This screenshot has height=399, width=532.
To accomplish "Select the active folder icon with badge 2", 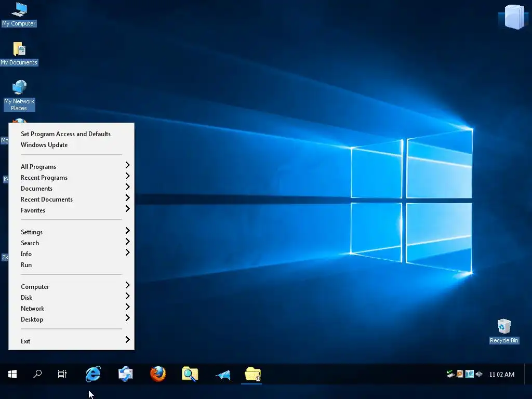I will pos(253,374).
